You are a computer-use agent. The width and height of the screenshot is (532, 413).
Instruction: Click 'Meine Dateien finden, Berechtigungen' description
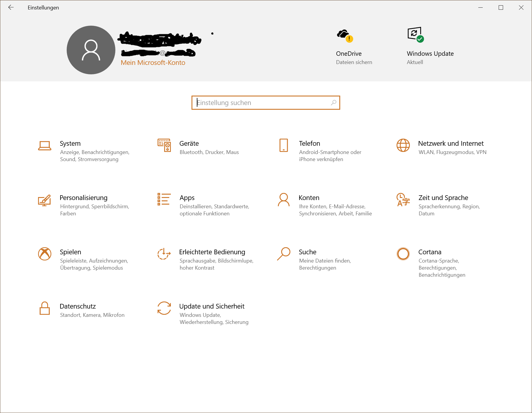[x=325, y=264]
